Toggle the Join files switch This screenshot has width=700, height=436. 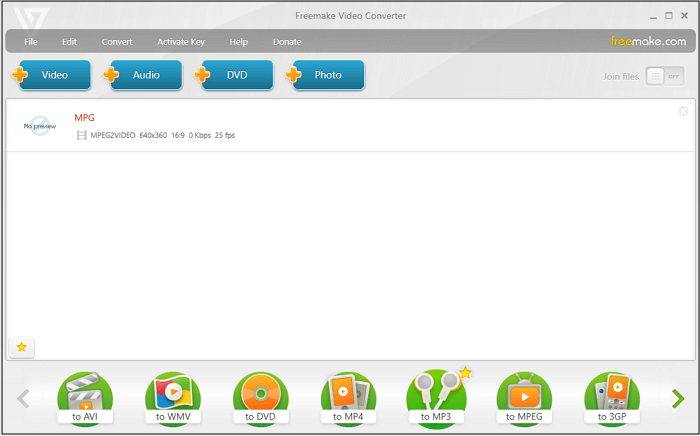click(x=664, y=76)
